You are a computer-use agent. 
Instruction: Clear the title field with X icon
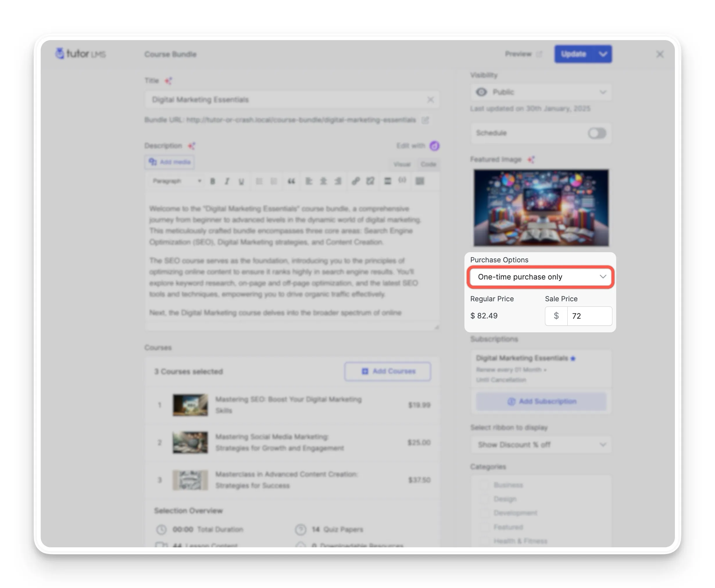[430, 100]
